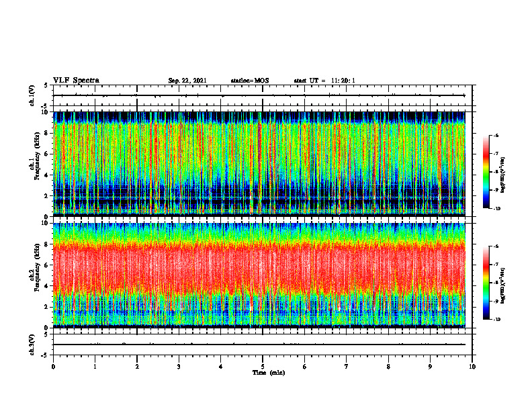Screen dimensions: 532x411
Task: Click the "station=MOS" label
Action: [x=250, y=81]
